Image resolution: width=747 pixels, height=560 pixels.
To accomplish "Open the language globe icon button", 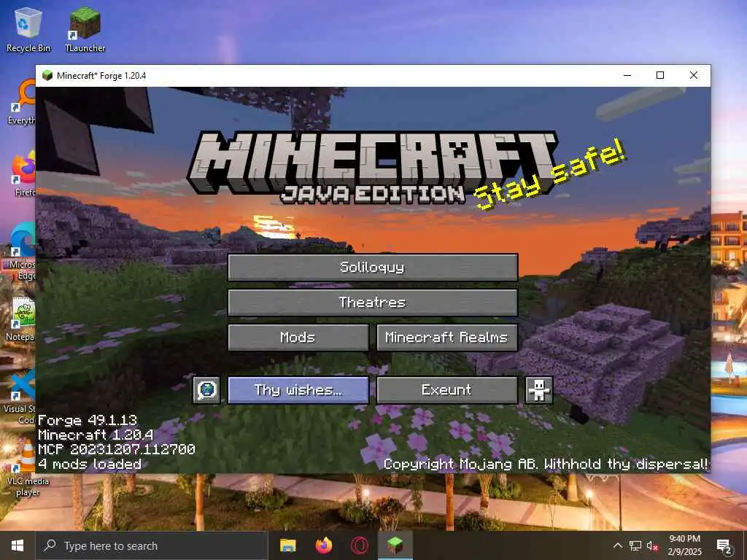I will (206, 390).
